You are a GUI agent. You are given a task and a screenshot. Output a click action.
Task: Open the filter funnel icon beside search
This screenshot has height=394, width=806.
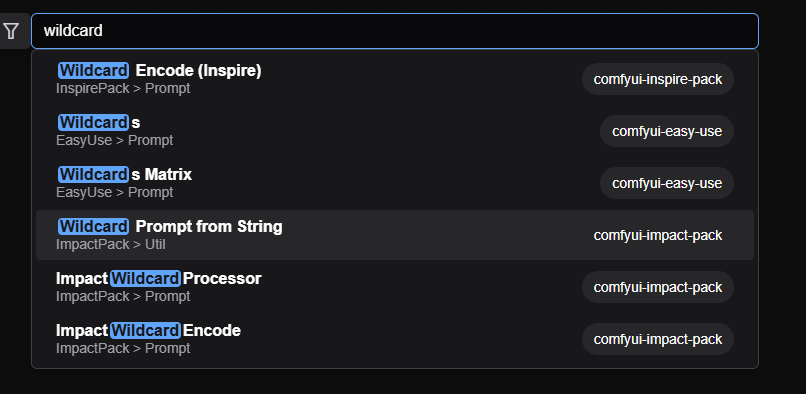coord(11,31)
